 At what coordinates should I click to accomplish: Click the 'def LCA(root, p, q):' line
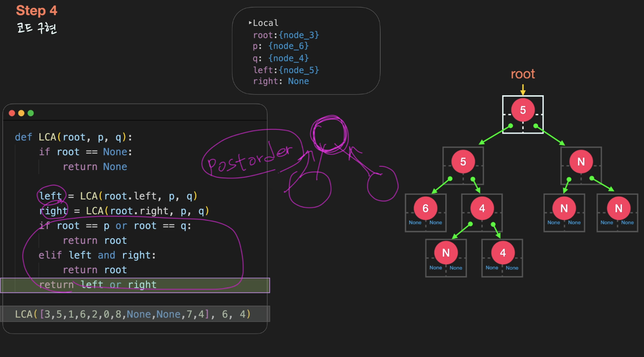(x=74, y=137)
